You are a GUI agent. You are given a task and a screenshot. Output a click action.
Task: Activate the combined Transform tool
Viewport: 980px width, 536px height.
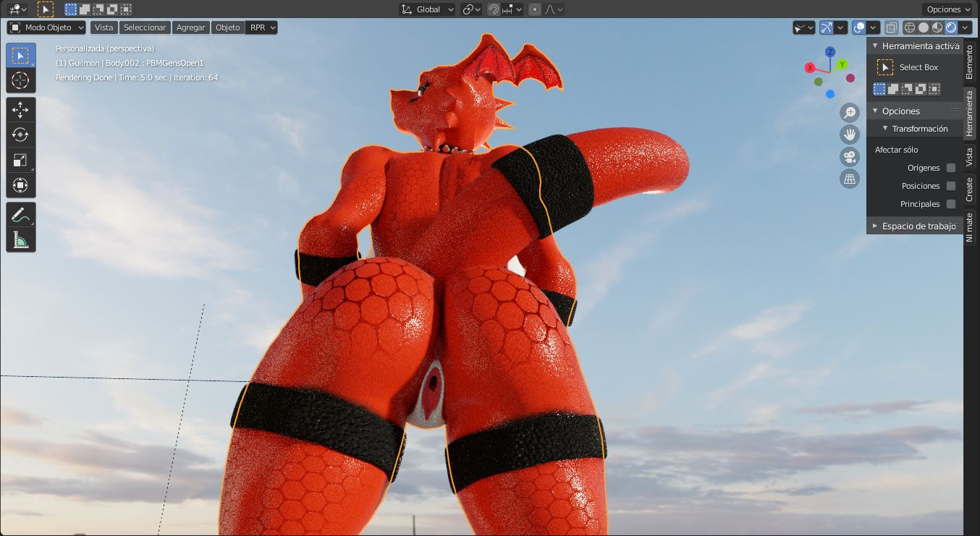point(20,185)
